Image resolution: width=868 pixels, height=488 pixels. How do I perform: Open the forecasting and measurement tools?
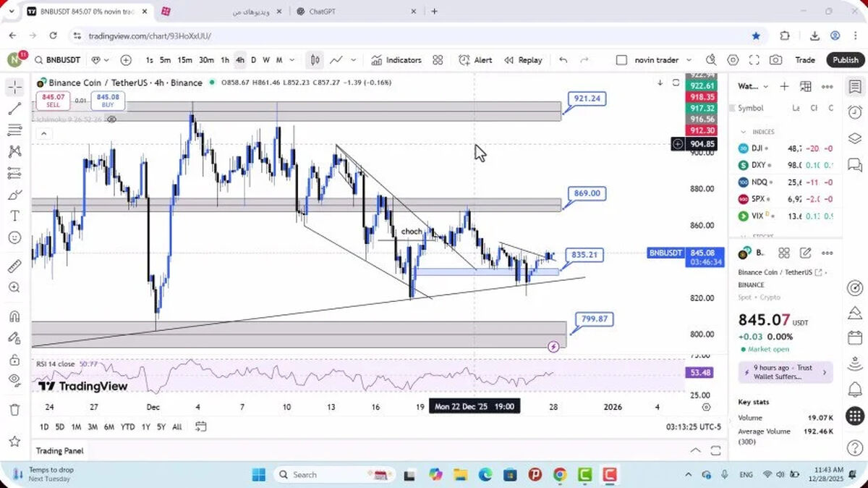pos(14,173)
